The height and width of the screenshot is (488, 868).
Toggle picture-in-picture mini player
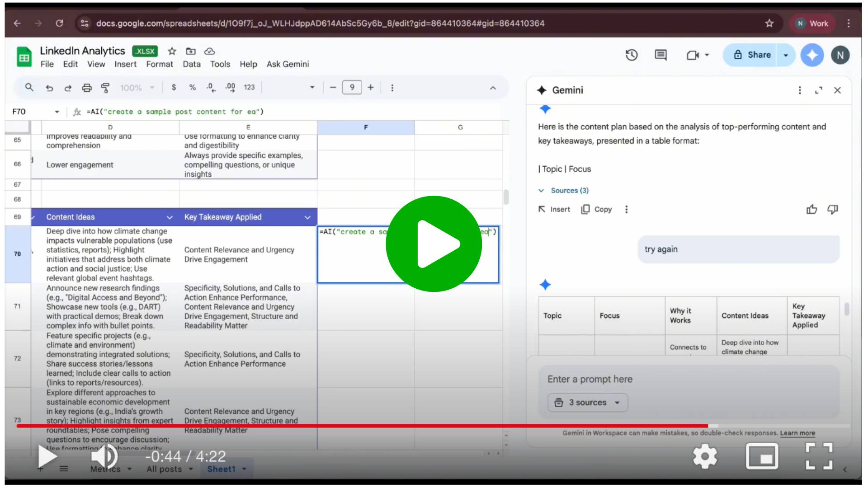click(x=762, y=456)
